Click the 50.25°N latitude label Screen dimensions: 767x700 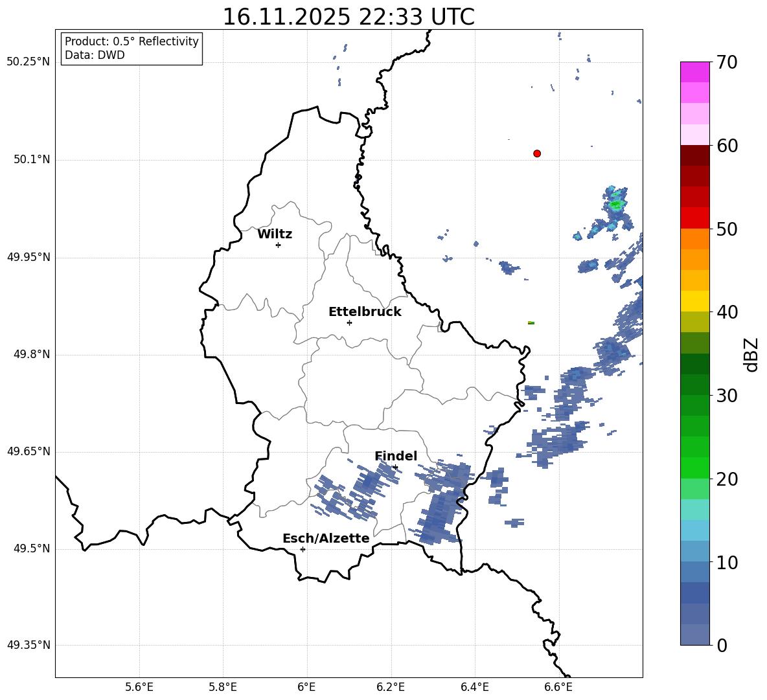(x=29, y=62)
